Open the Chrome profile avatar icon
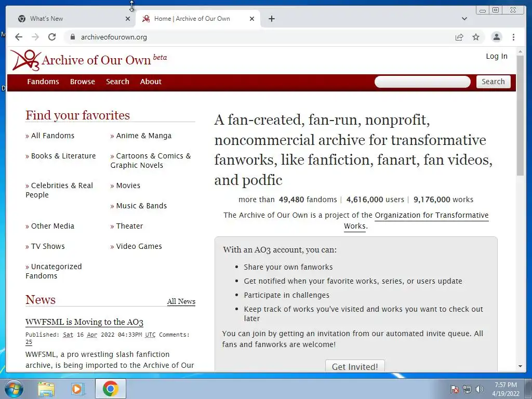Image resolution: width=532 pixels, height=399 pixels. tap(496, 37)
